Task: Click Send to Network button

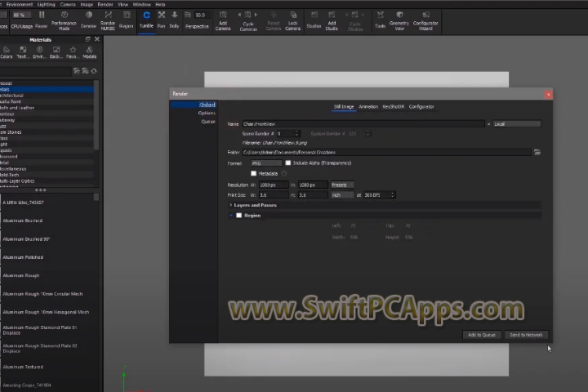Action: click(x=526, y=335)
